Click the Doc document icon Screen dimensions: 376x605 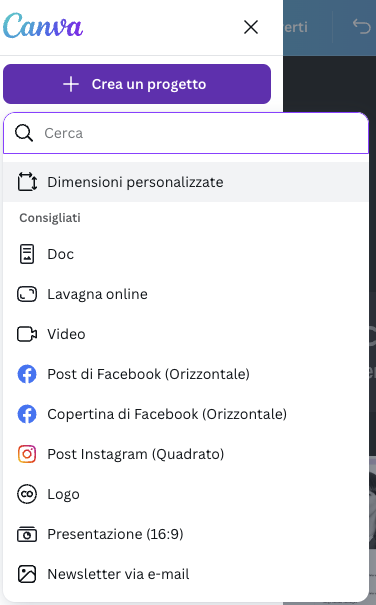(27, 254)
